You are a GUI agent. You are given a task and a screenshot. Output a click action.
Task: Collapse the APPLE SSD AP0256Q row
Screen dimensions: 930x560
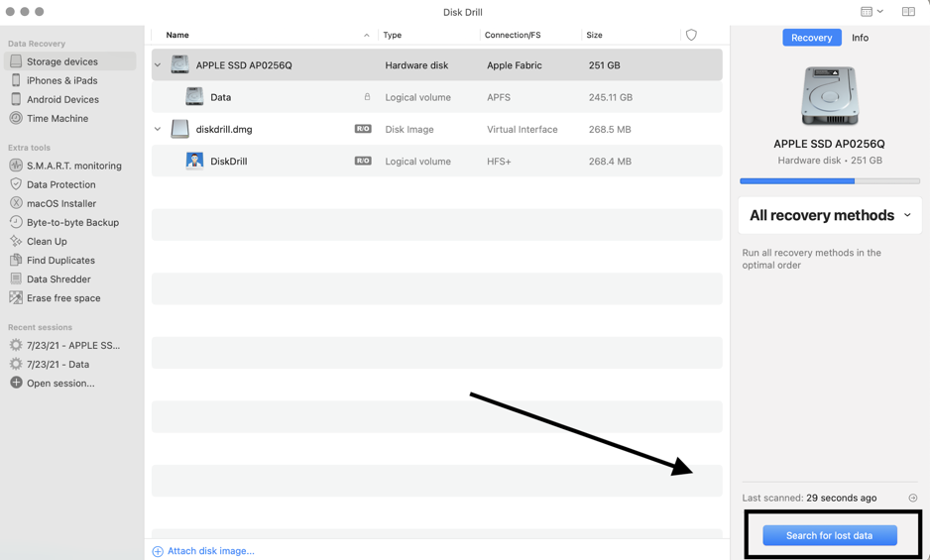[x=158, y=64]
